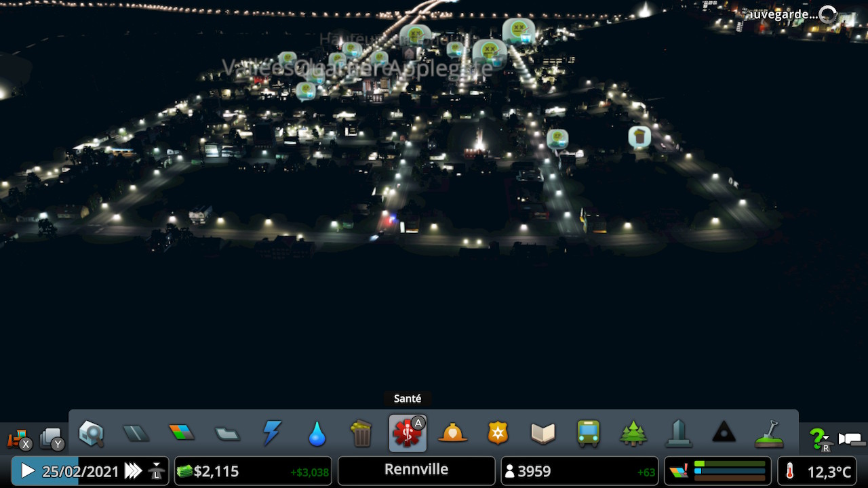Click the saving spinner indicator
The height and width of the screenshot is (488, 868).
pos(828,14)
